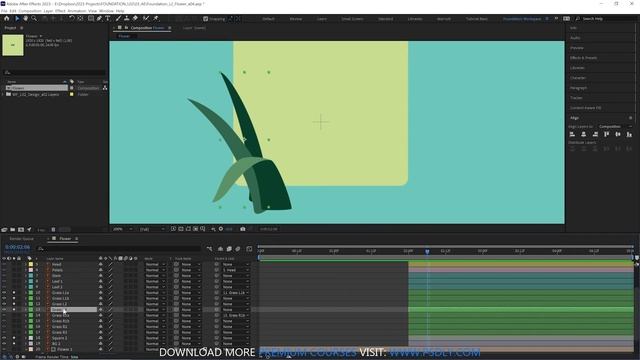Select the Rectangle shape tool
The width and height of the screenshot is (640, 360).
pos(91,18)
